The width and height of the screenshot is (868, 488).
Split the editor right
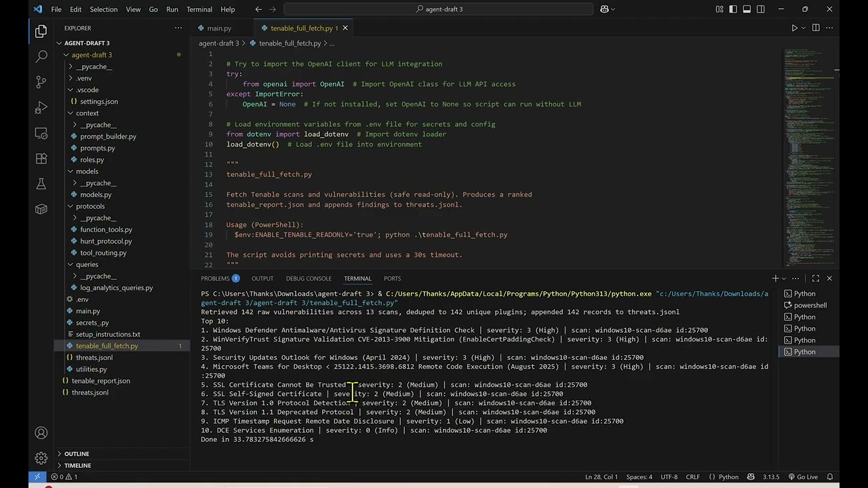(816, 28)
